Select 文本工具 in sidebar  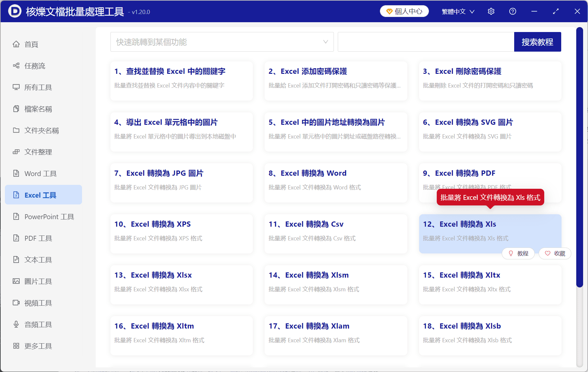click(38, 260)
